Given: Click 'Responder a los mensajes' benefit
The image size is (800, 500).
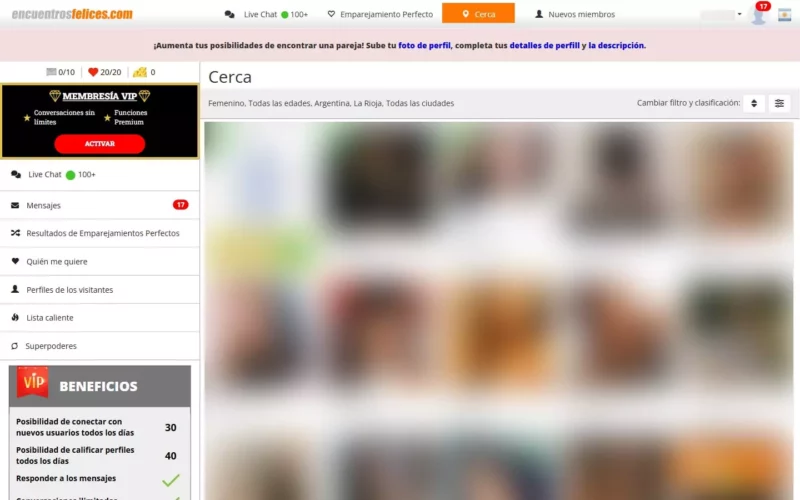Looking at the screenshot, I should pyautogui.click(x=66, y=479).
